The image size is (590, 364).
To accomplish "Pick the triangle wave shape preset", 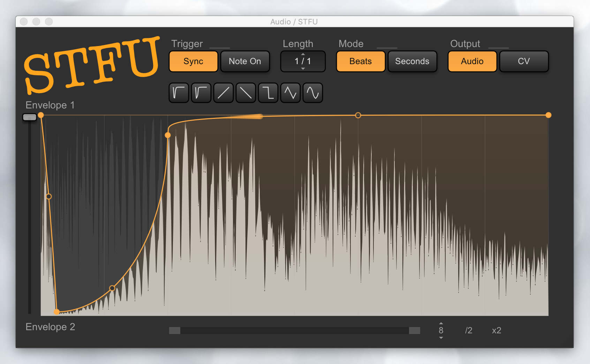I will coord(290,93).
